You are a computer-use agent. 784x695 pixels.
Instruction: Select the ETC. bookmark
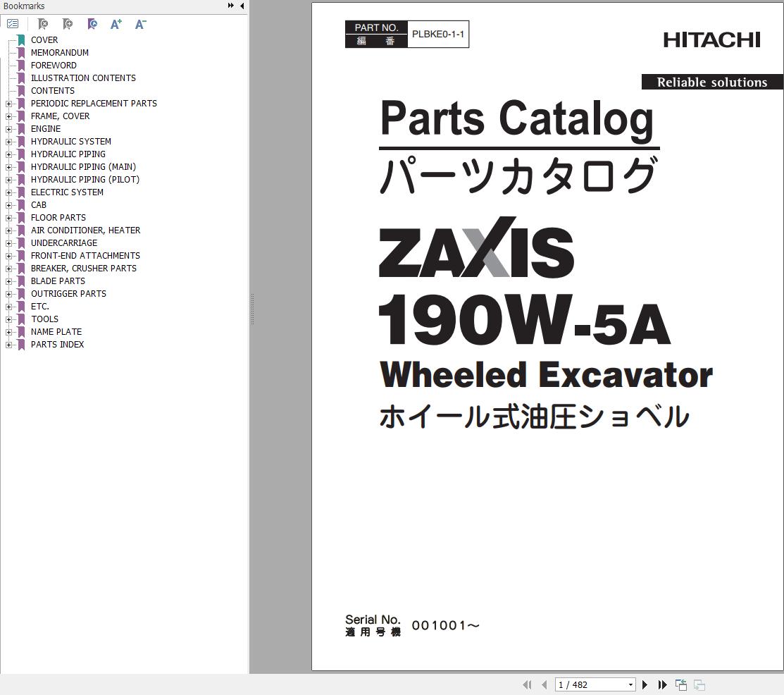click(40, 306)
